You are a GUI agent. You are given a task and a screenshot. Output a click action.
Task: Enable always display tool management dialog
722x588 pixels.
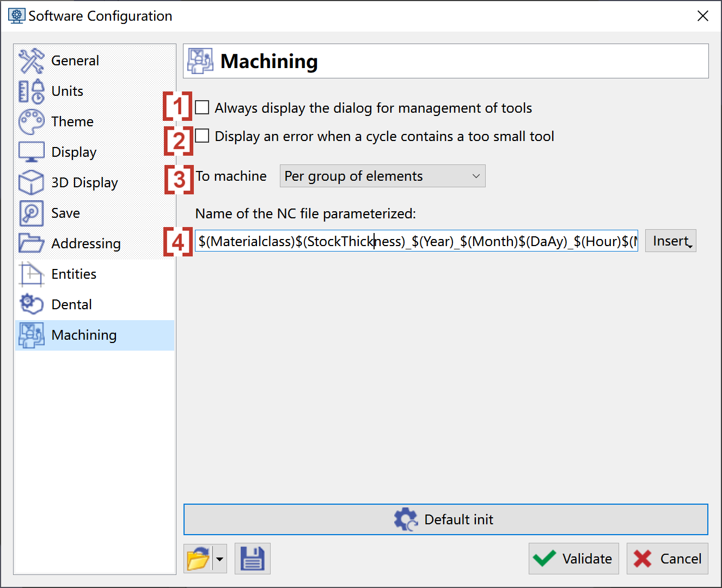tap(202, 108)
